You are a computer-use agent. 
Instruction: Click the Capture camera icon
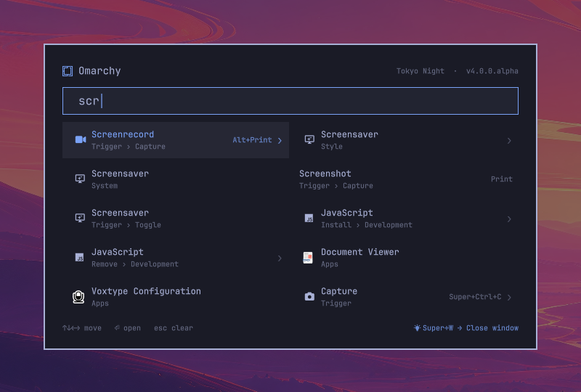pos(309,296)
